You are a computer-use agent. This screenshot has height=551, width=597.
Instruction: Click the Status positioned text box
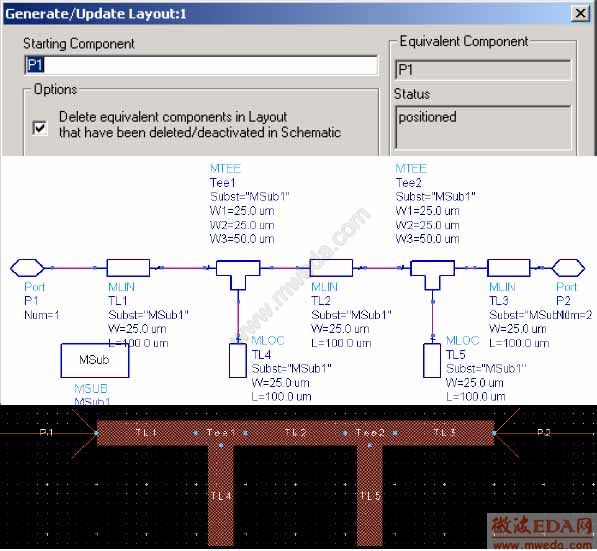(x=483, y=127)
